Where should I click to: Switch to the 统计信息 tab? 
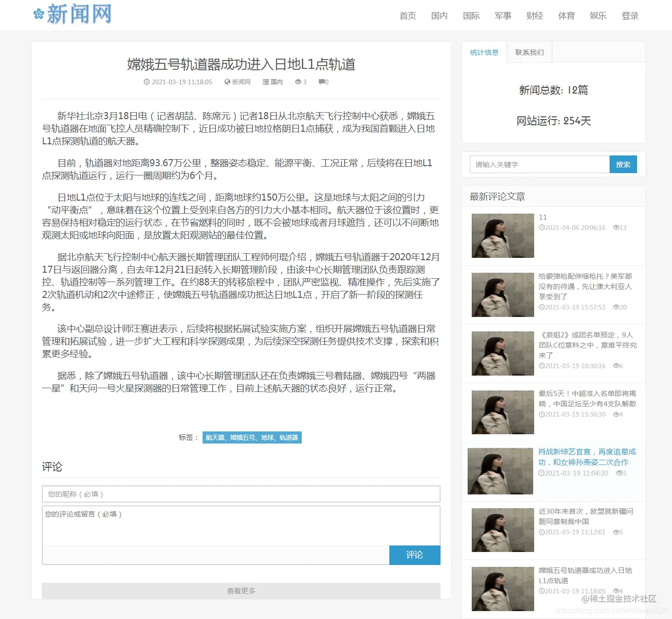(x=484, y=52)
